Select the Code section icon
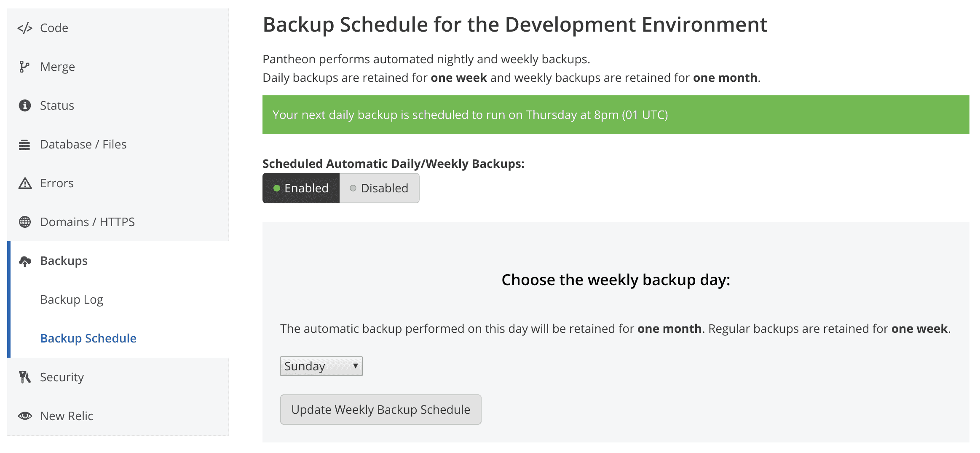Image resolution: width=980 pixels, height=453 pixels. 25,27
